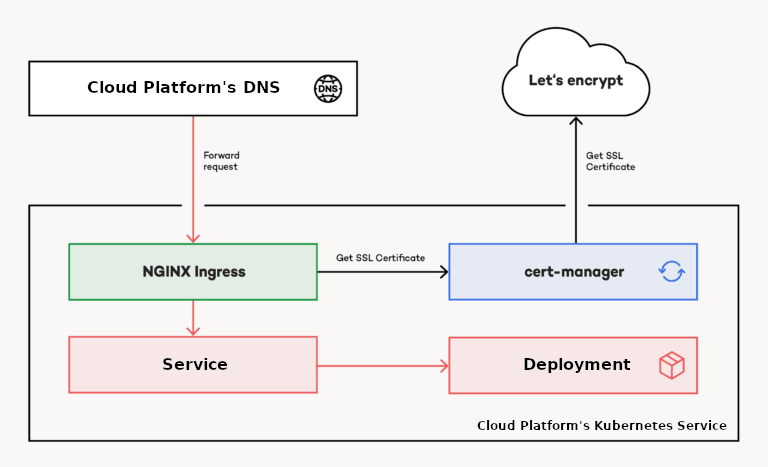The width and height of the screenshot is (768, 467).
Task: Click "Cloud Platform's Kubernetes Service" caption
Action: tap(602, 425)
